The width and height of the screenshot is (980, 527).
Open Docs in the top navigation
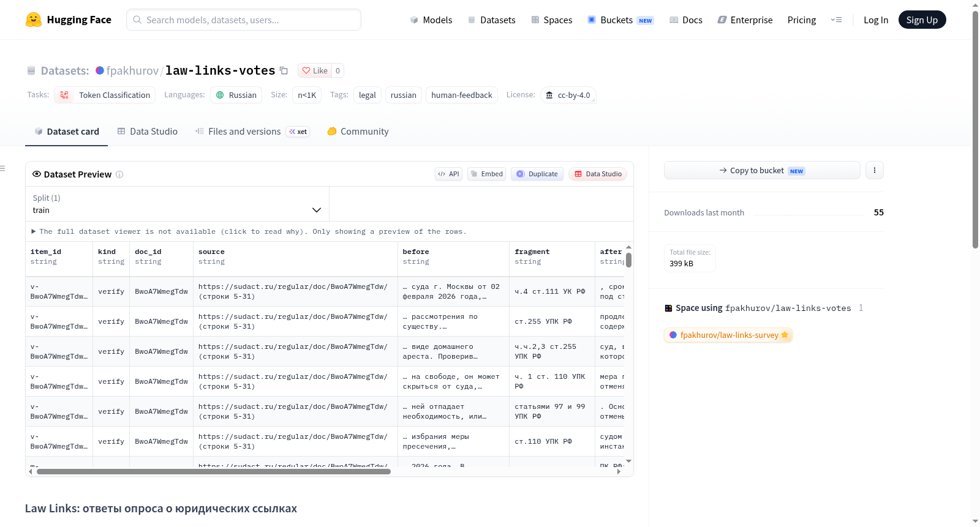[685, 20]
